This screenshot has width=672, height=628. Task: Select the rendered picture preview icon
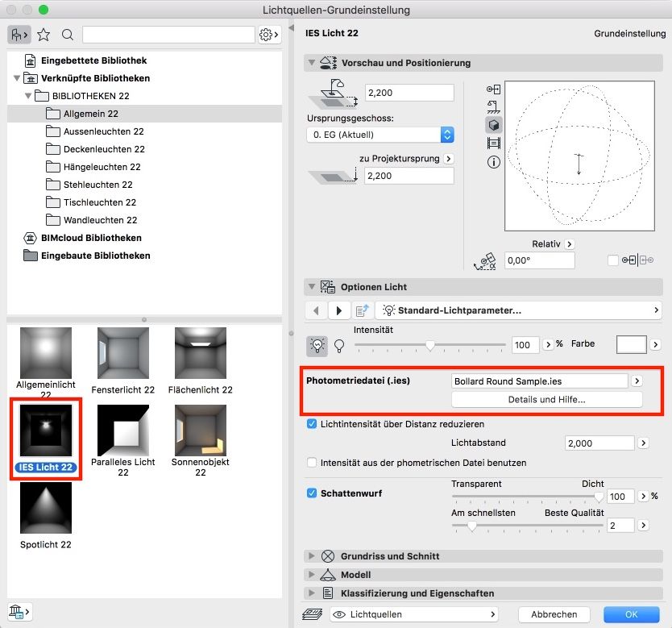493,143
